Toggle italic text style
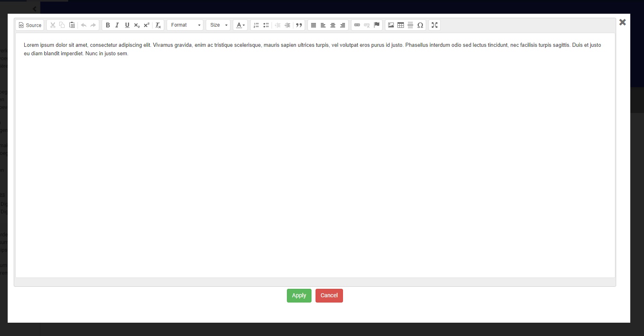This screenshot has width=644, height=336. [x=117, y=25]
